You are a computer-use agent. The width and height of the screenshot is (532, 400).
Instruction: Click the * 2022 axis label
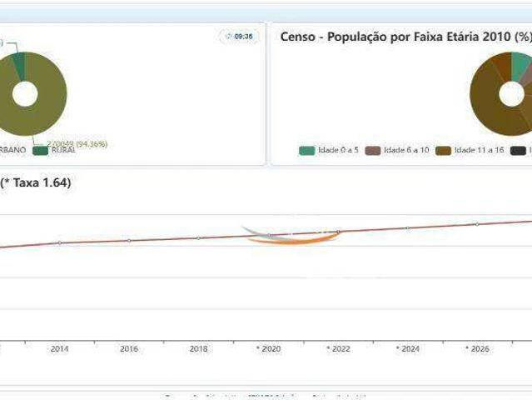point(338,348)
